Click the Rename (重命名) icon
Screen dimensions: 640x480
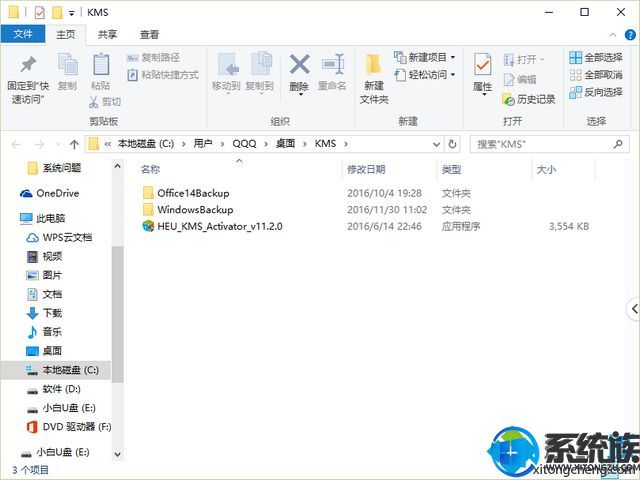333,64
